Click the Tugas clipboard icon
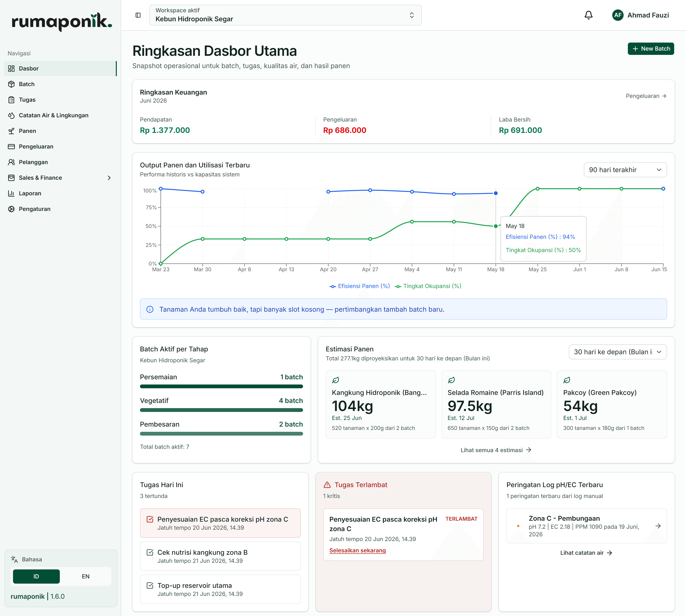The image size is (686, 616). coord(12,100)
